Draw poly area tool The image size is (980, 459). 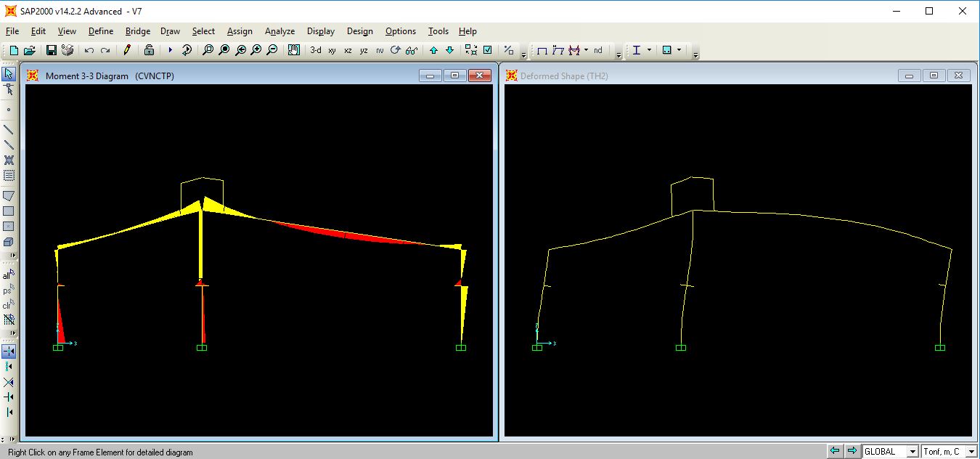click(x=9, y=196)
